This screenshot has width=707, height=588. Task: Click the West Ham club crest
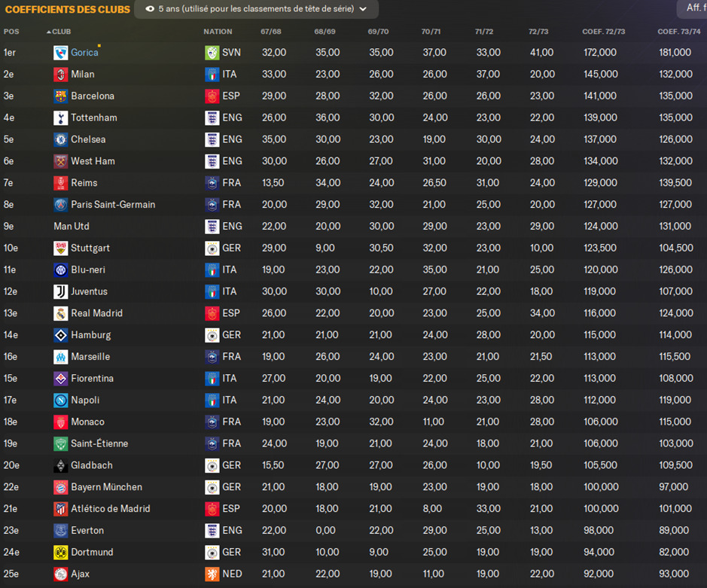pyautogui.click(x=60, y=161)
